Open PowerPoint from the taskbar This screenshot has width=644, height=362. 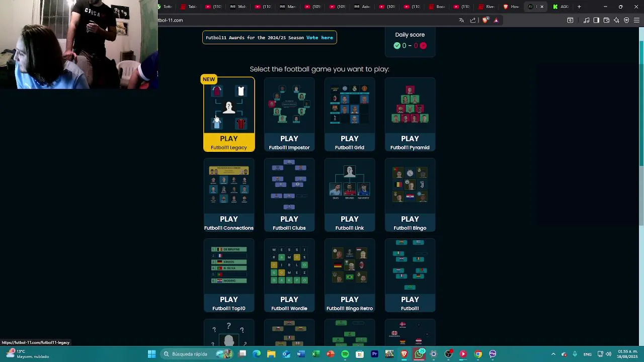330,354
